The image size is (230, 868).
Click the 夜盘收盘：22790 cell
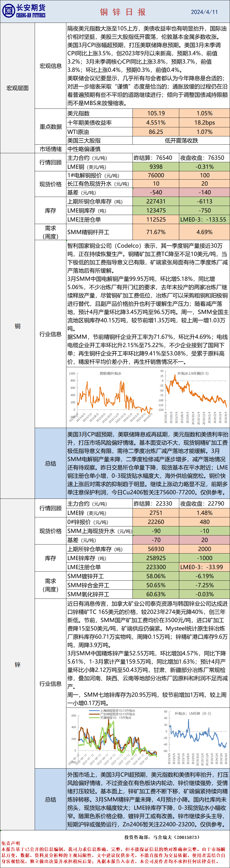204,503
